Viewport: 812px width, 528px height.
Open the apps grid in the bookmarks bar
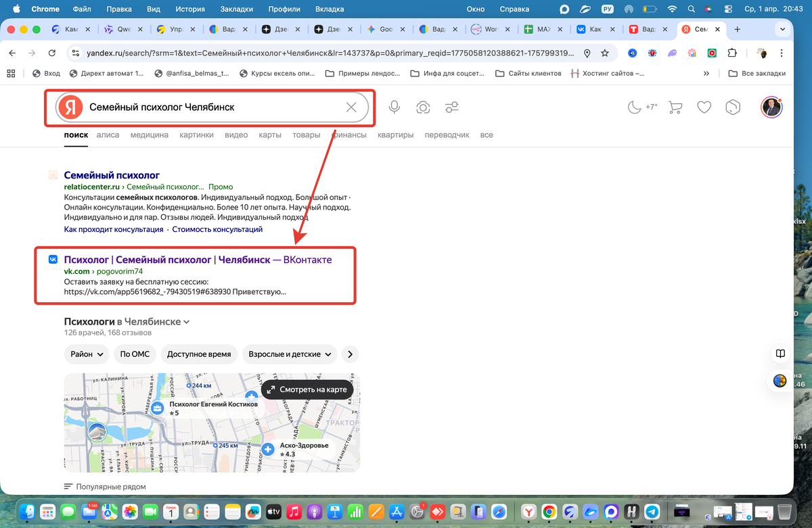10,73
